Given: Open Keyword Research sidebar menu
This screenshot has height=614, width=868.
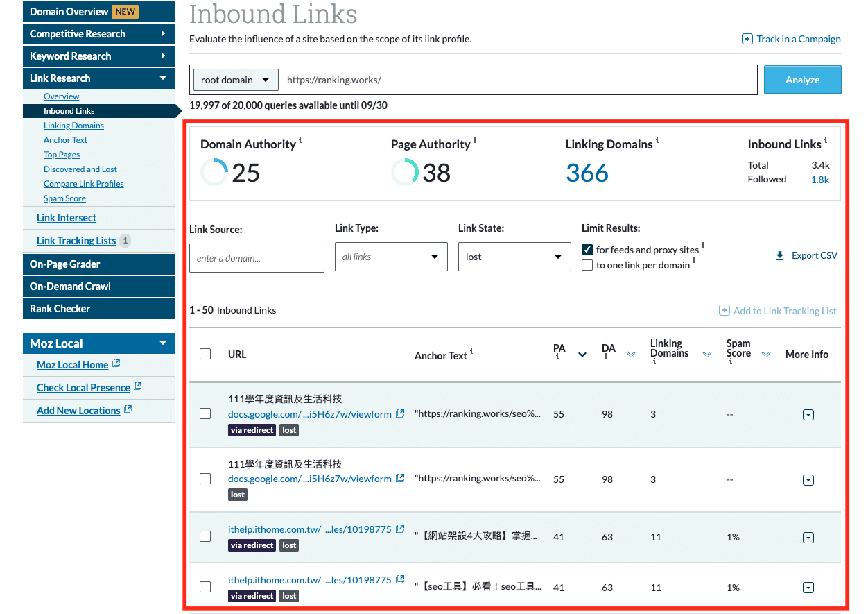Looking at the screenshot, I should tap(98, 56).
